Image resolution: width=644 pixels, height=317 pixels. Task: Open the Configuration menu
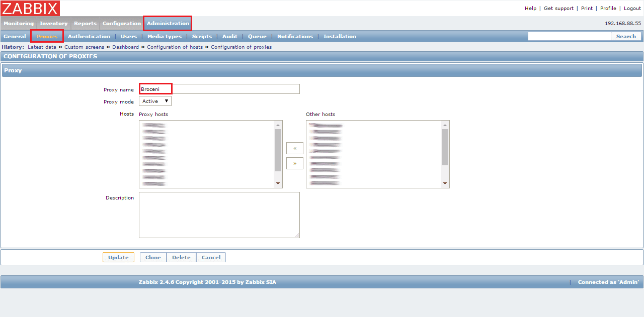[122, 24]
